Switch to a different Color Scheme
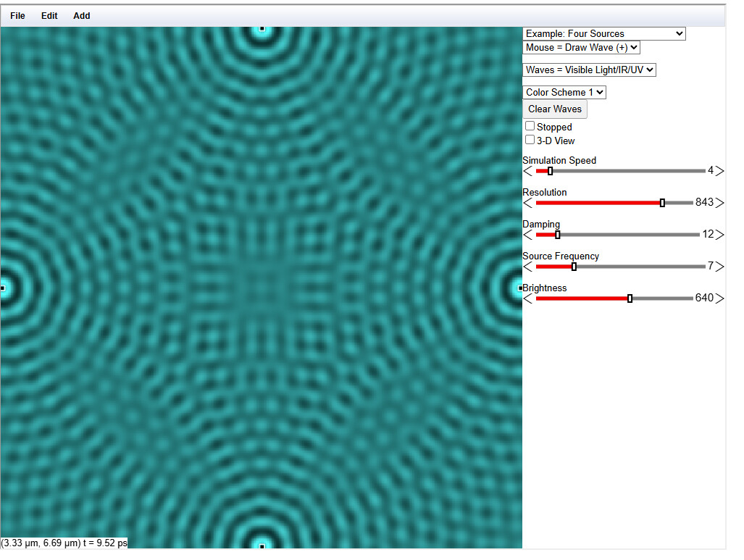 tap(564, 92)
